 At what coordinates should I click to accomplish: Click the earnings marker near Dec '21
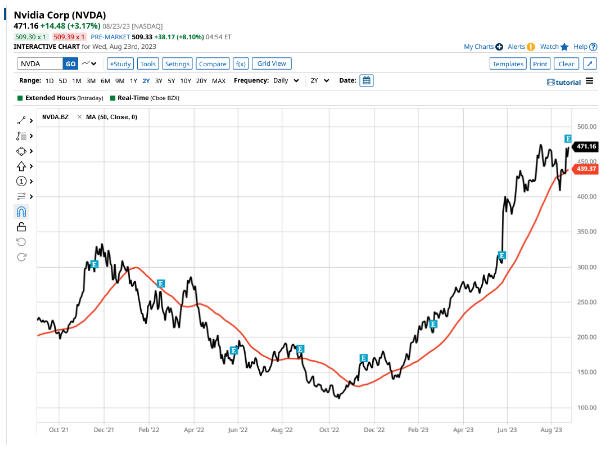(94, 264)
